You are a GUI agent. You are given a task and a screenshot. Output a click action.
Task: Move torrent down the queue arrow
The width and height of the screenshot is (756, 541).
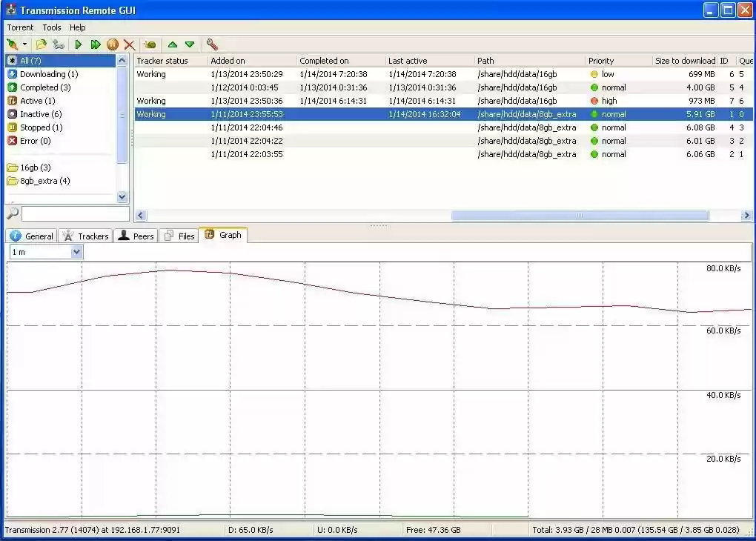click(x=190, y=45)
